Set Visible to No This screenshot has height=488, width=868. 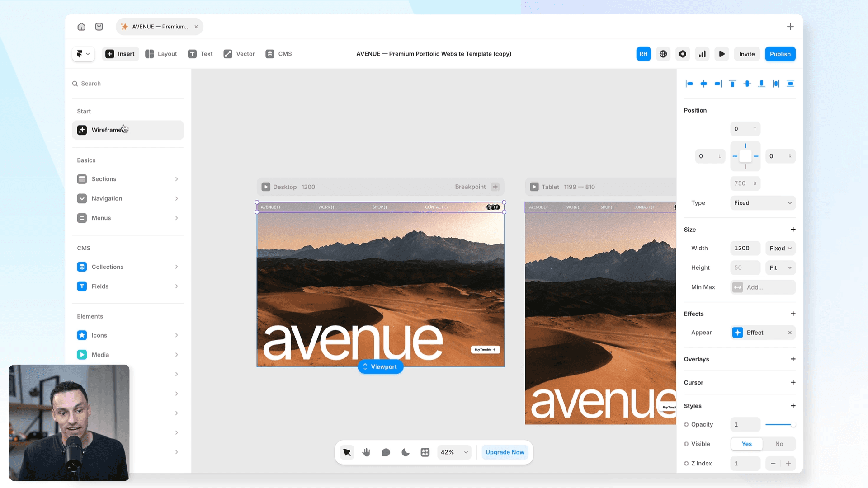pos(779,444)
